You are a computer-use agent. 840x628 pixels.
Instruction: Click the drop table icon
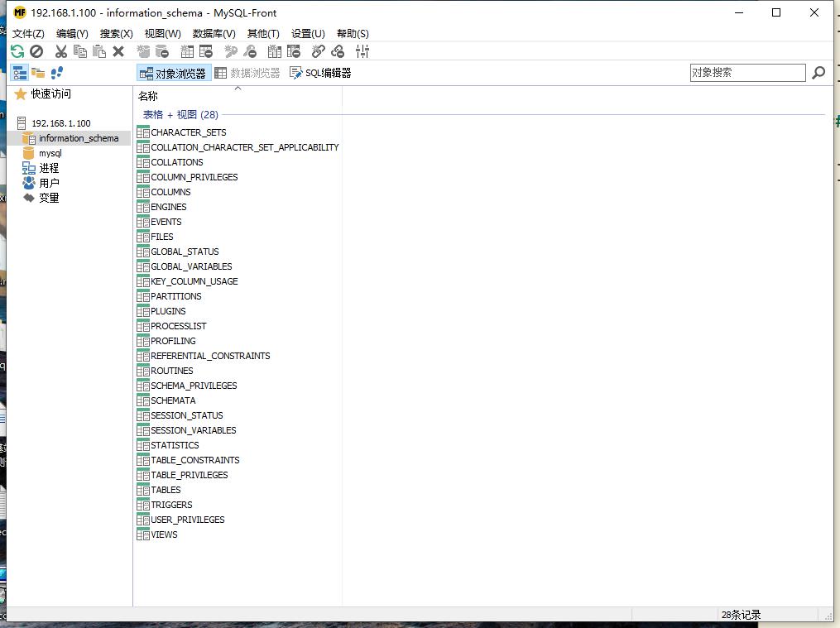coord(206,51)
